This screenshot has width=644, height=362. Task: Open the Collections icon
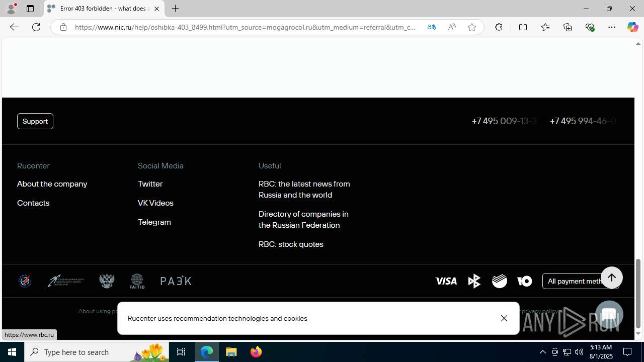click(x=568, y=27)
